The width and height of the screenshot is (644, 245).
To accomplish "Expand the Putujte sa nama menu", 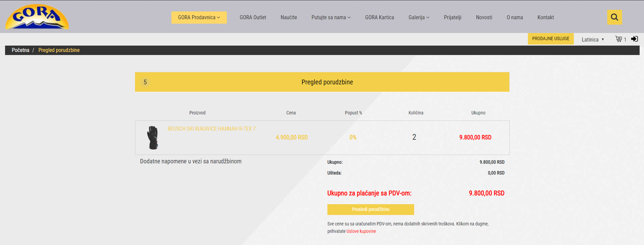I will pos(331,18).
